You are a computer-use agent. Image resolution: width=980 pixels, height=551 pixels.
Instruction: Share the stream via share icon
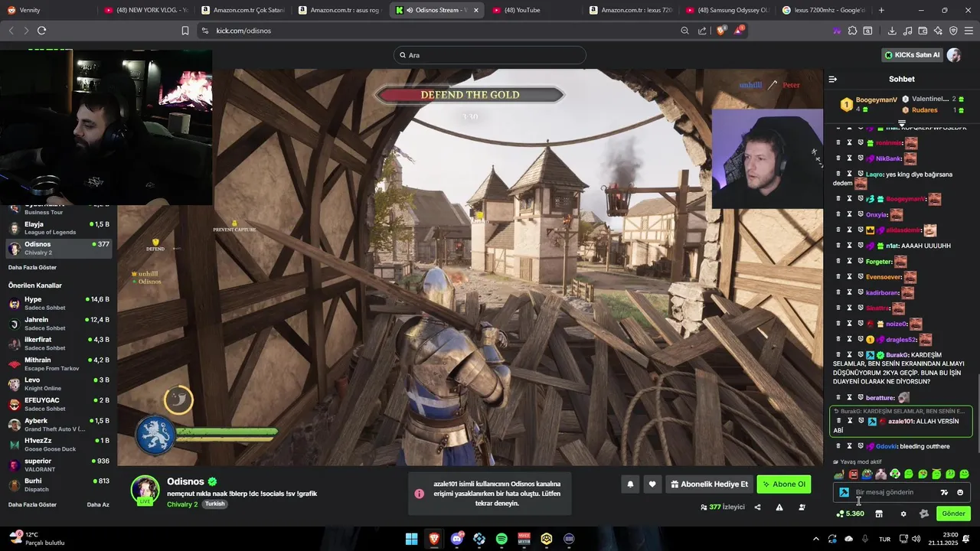tap(758, 507)
